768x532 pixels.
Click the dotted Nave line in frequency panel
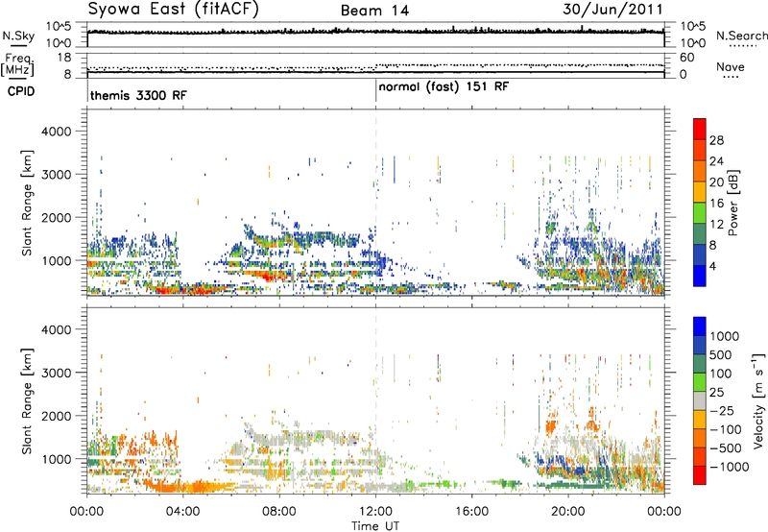(x=375, y=66)
